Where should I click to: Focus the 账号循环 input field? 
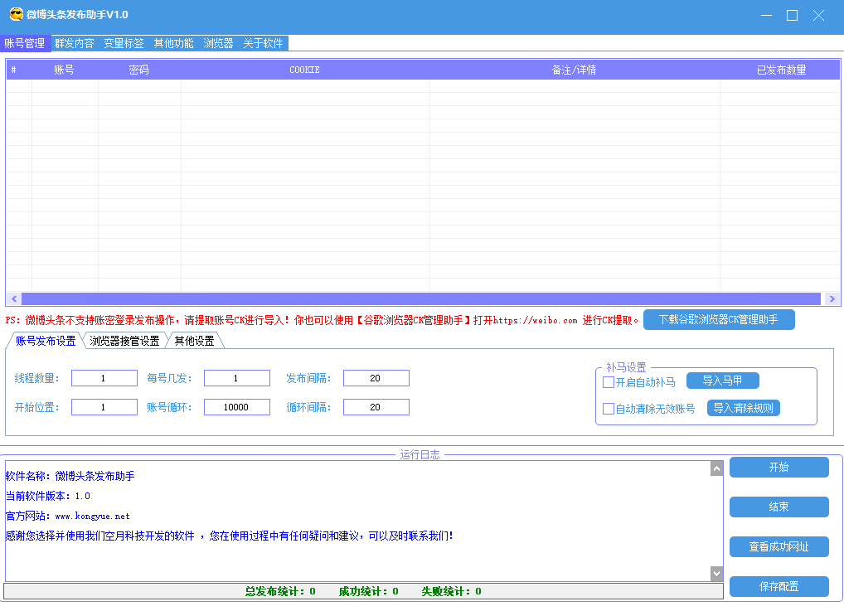[237, 407]
